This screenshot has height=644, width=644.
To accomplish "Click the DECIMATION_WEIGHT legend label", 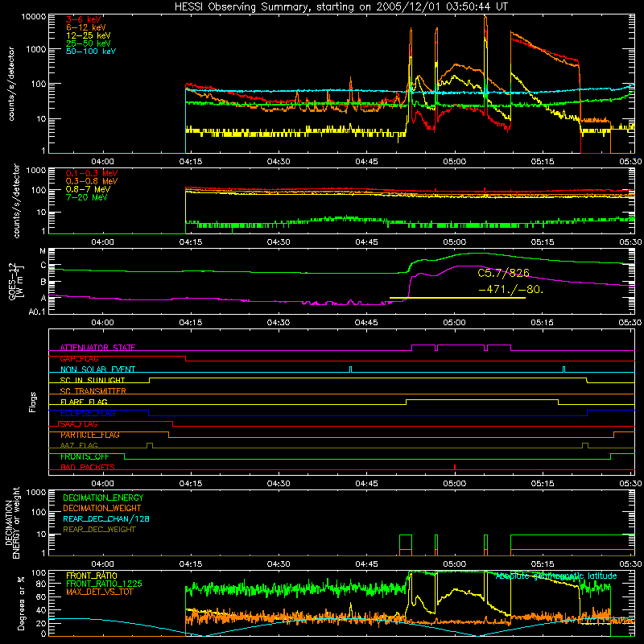I will click(x=102, y=508).
